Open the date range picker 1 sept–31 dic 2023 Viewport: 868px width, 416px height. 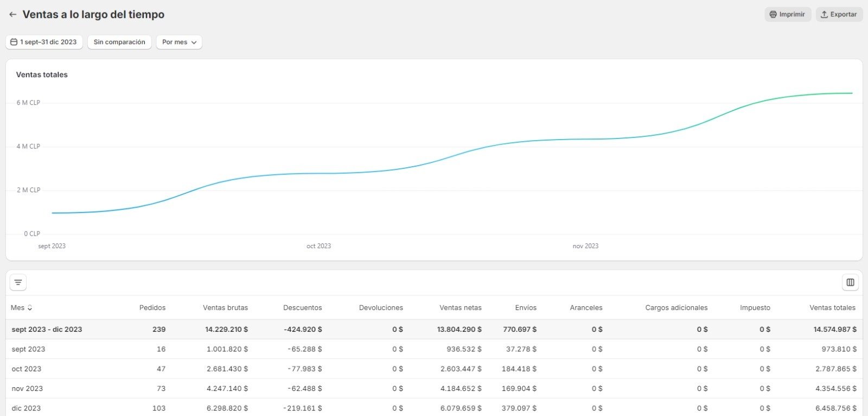tap(44, 42)
